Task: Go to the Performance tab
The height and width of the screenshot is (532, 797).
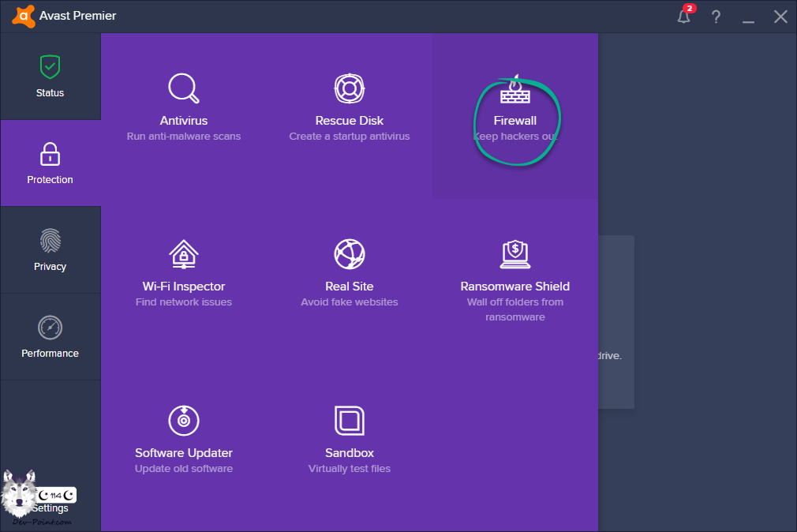Action: tap(50, 337)
